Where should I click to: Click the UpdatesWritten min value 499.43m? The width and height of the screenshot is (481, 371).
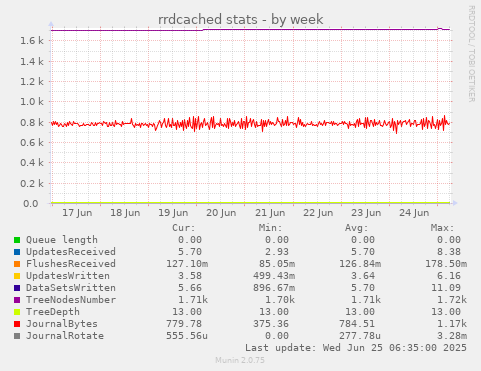(x=274, y=276)
